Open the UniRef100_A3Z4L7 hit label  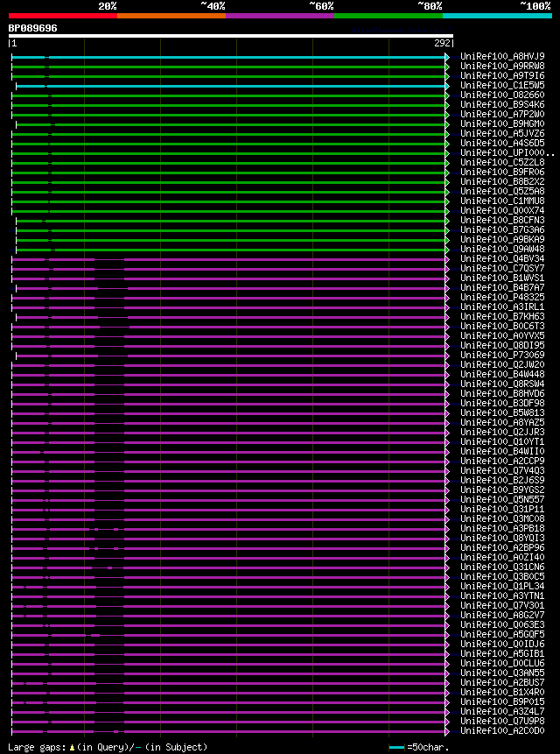[502, 711]
